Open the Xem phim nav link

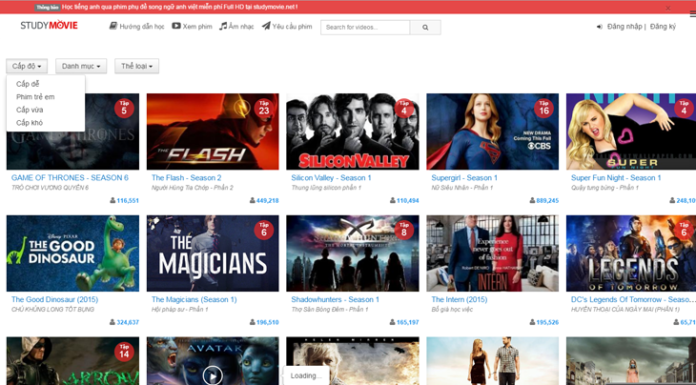click(197, 27)
